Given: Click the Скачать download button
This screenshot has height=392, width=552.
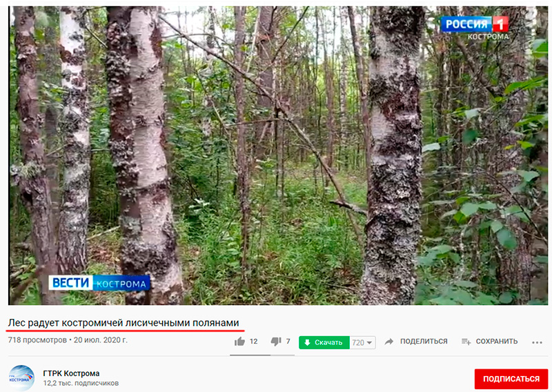Looking at the screenshot, I should point(324,342).
